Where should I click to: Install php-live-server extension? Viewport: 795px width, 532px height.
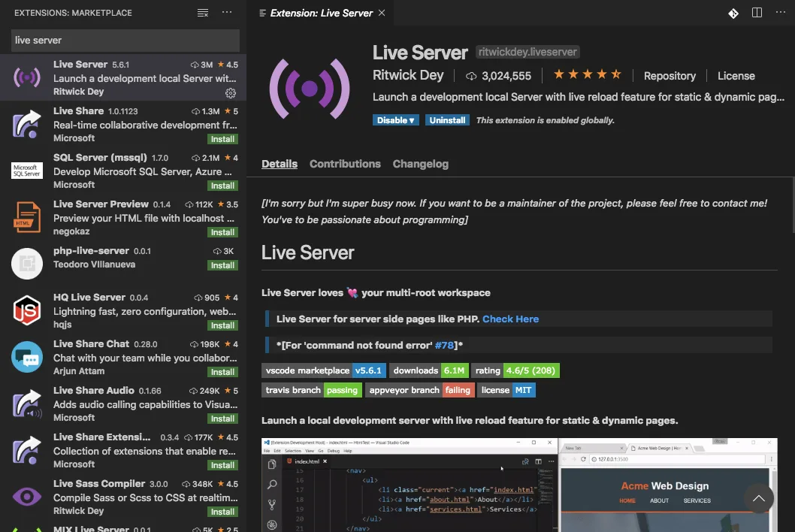click(222, 265)
